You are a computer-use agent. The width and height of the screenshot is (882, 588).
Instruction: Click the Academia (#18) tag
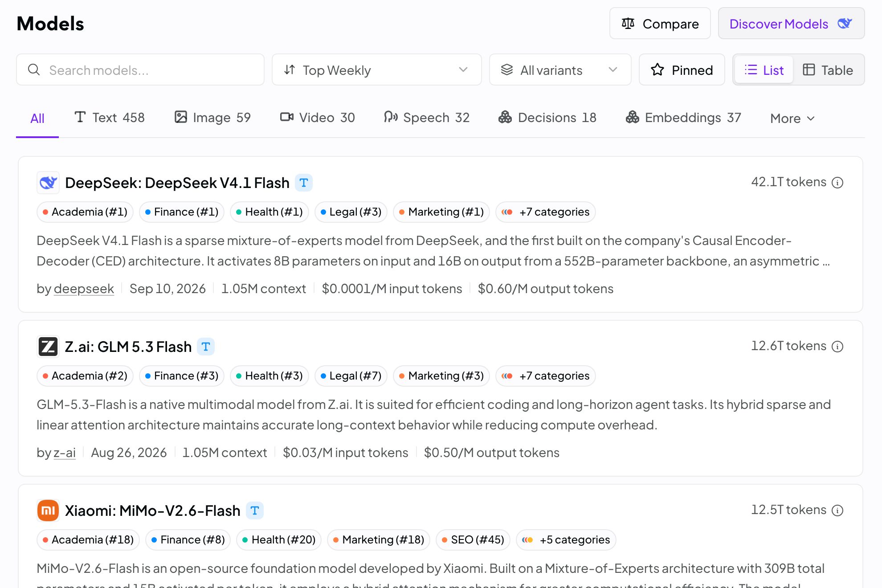click(88, 540)
